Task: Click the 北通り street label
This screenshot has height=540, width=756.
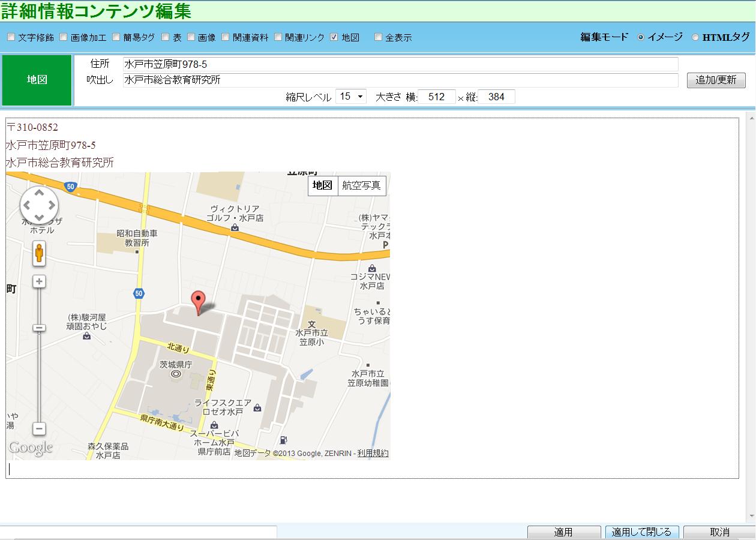Action: (178, 347)
